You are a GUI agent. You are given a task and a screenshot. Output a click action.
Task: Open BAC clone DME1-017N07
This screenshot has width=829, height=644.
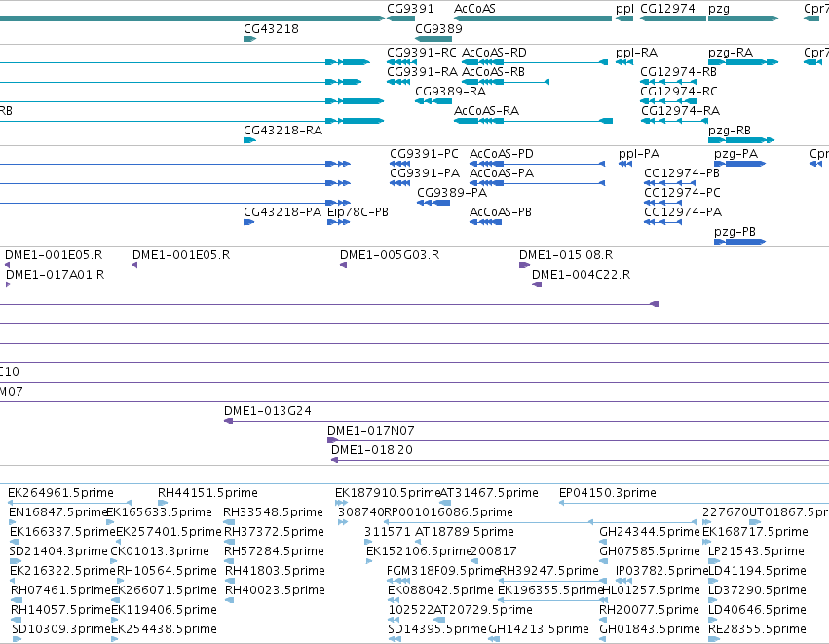(x=370, y=431)
